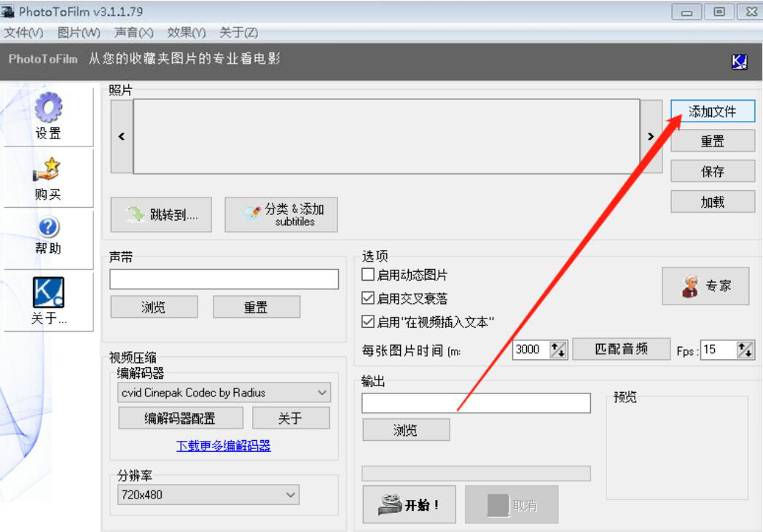Click 浏览 under the 输出 output field

pyautogui.click(x=407, y=430)
